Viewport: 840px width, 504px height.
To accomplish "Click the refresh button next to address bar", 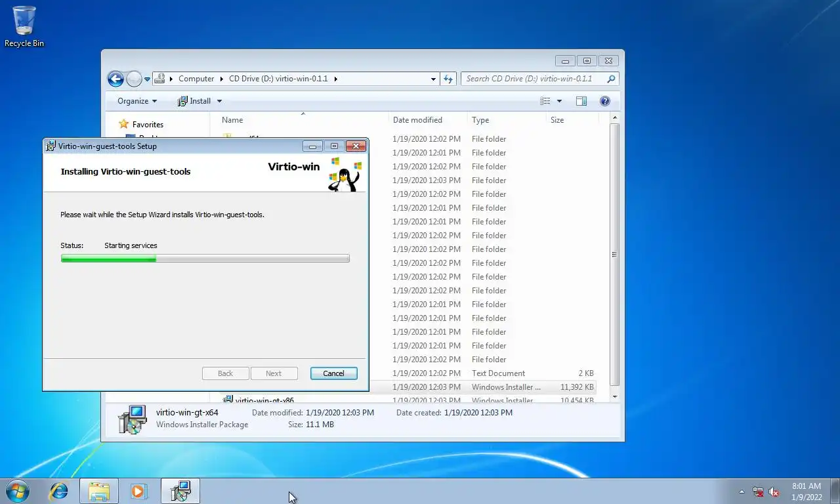I will (448, 79).
